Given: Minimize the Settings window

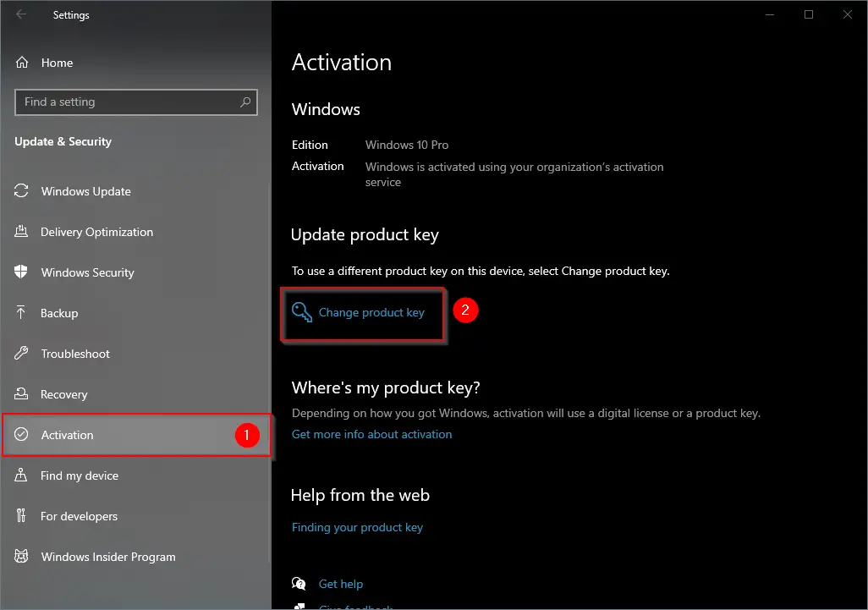Looking at the screenshot, I should pos(770,14).
